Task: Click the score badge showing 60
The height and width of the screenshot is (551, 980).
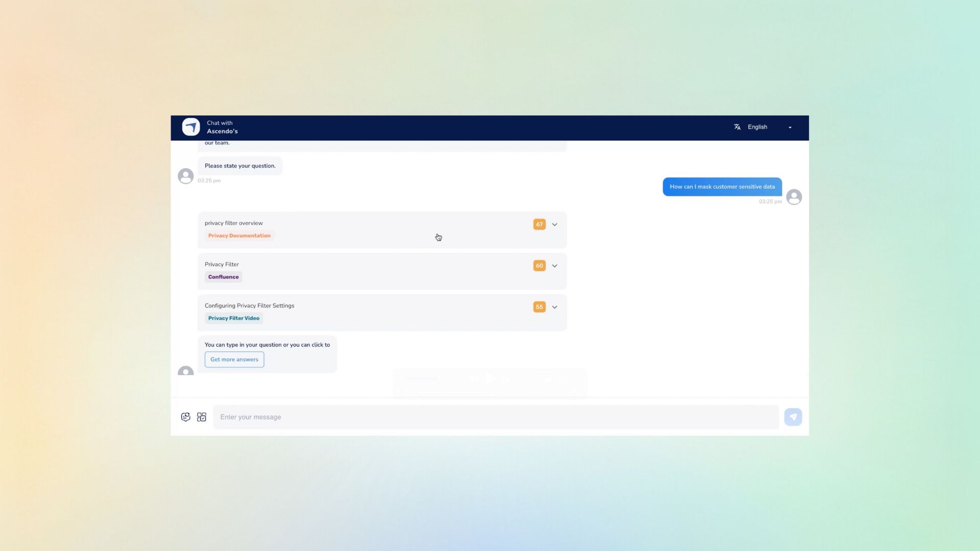Action: (x=539, y=266)
